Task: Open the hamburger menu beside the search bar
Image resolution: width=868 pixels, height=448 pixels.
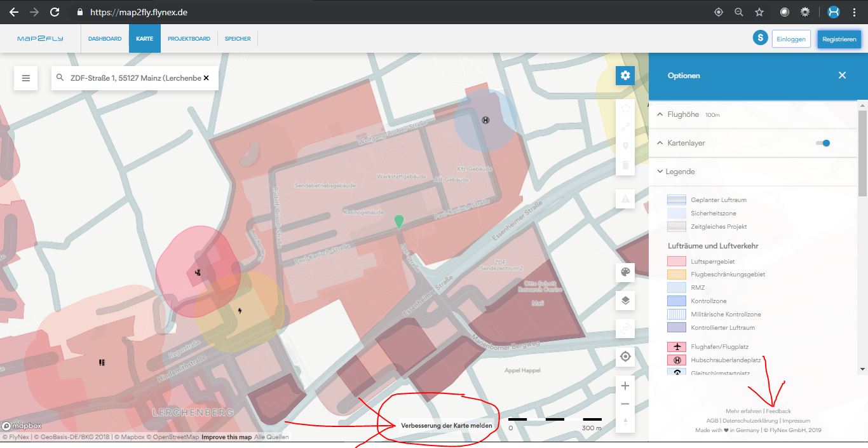Action: click(25, 78)
